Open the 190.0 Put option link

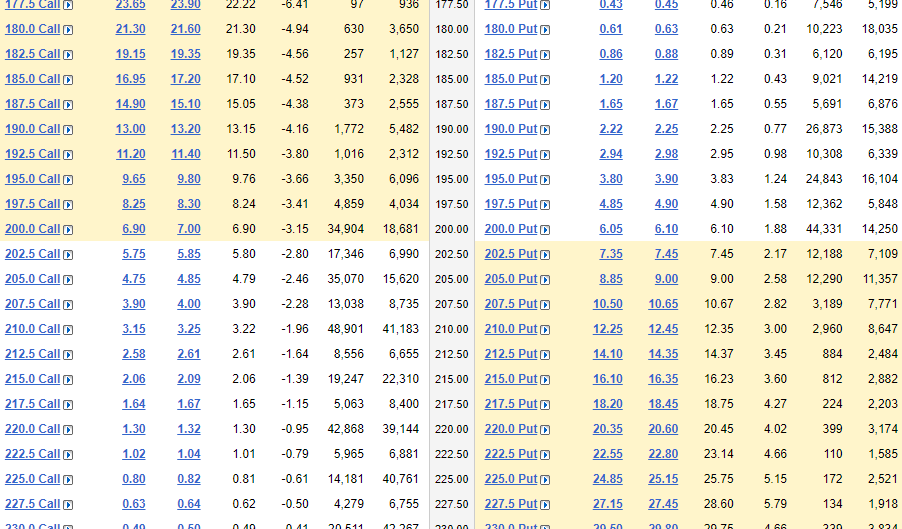[x=511, y=129]
